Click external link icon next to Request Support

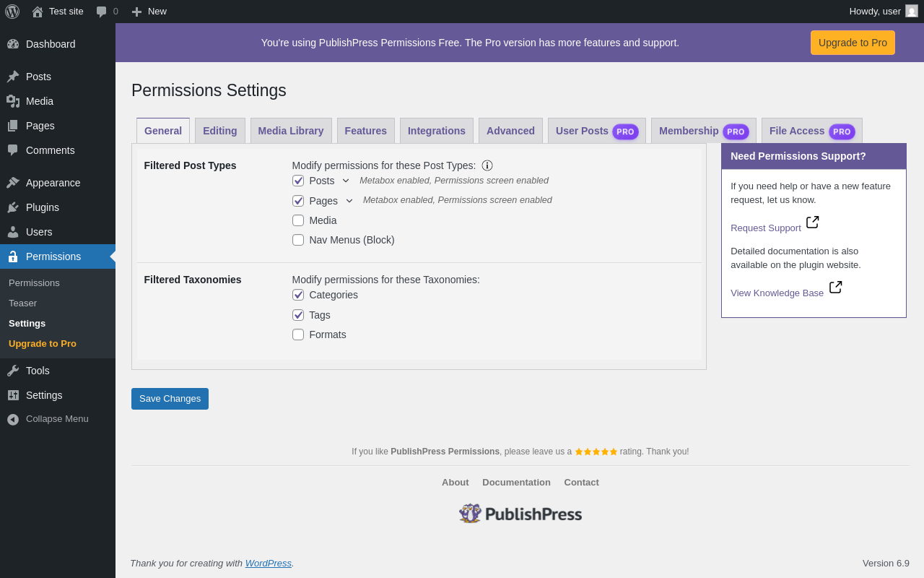[x=813, y=222]
